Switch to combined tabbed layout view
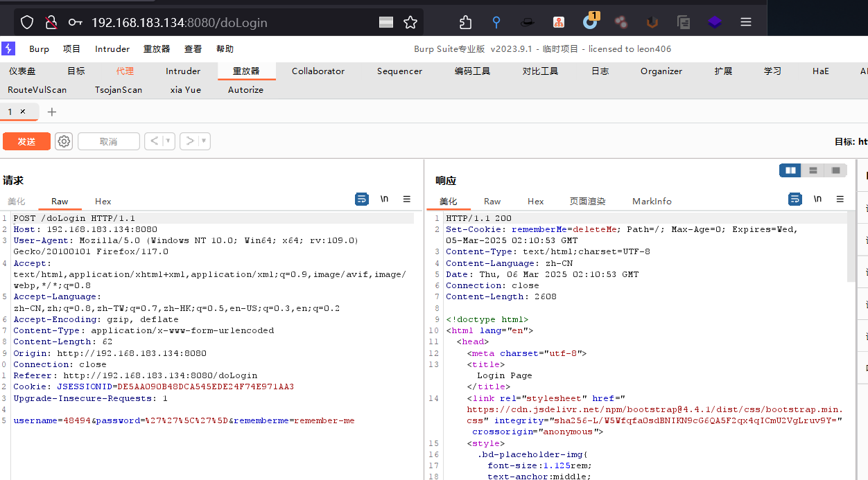 tap(836, 170)
